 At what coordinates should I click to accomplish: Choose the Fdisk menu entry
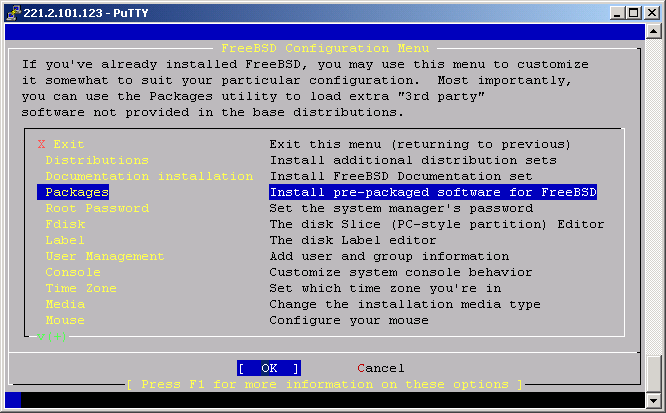65,224
